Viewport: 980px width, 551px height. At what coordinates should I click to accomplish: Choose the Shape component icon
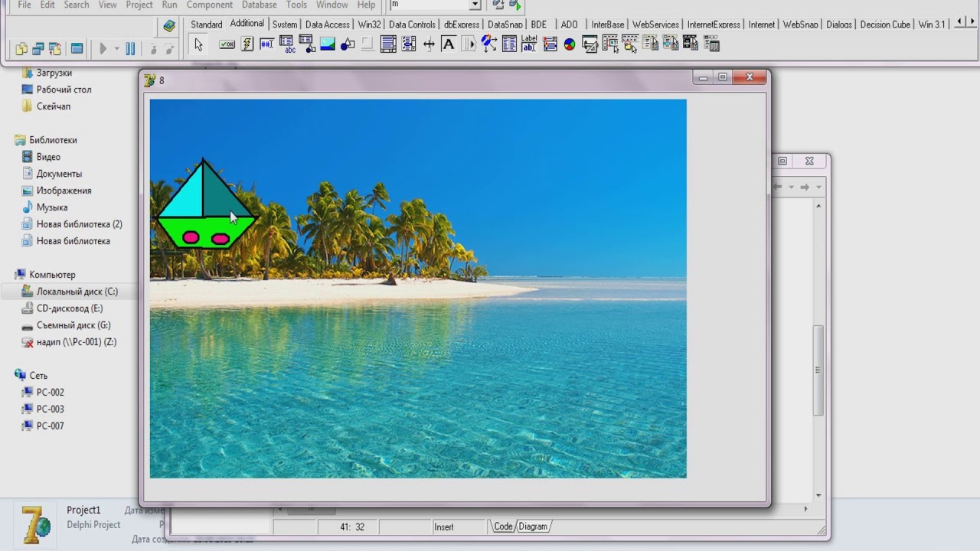click(x=348, y=44)
